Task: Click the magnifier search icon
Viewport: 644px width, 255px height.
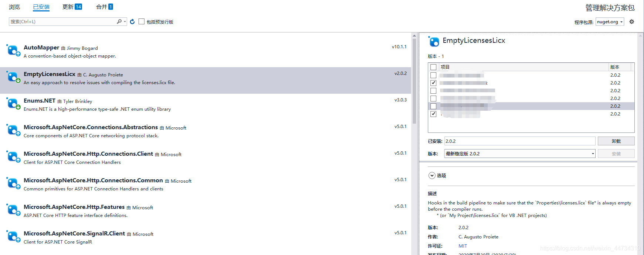Action: (119, 22)
